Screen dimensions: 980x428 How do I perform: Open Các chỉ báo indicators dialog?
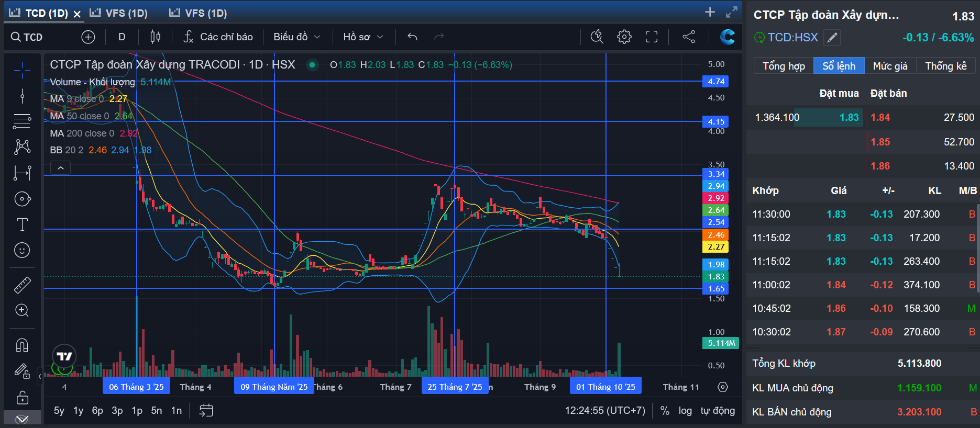pyautogui.click(x=218, y=37)
